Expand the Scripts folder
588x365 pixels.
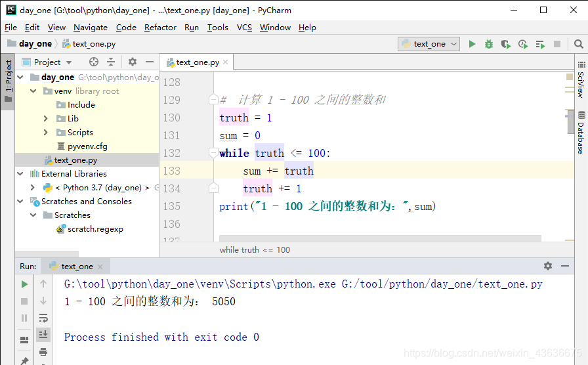(46, 133)
